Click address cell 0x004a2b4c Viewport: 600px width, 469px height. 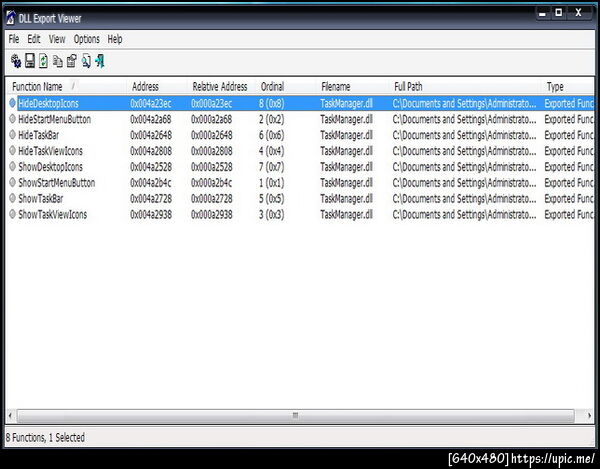coord(150,183)
